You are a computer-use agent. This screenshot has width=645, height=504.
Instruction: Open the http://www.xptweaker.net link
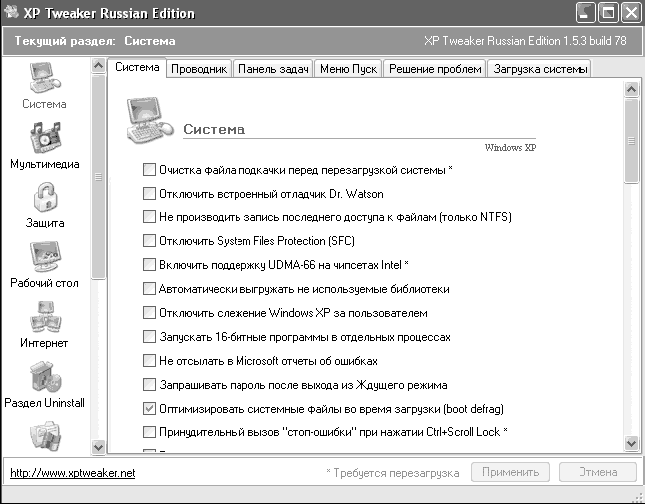click(x=72, y=473)
